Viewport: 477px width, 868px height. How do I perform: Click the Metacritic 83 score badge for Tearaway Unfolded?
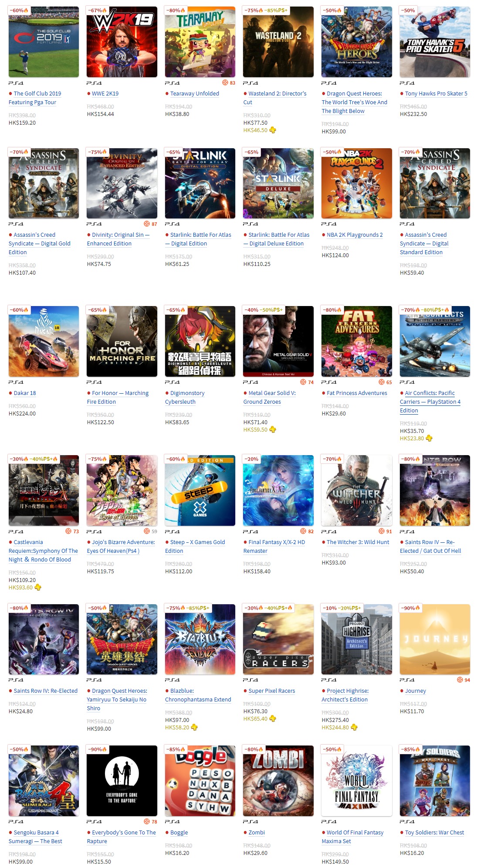229,83
